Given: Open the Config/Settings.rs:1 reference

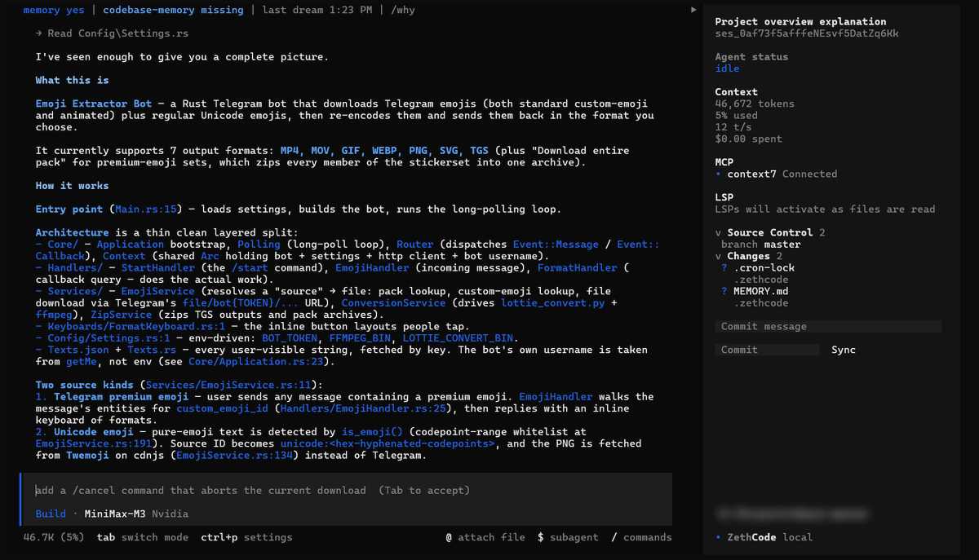Looking at the screenshot, I should click(x=109, y=338).
